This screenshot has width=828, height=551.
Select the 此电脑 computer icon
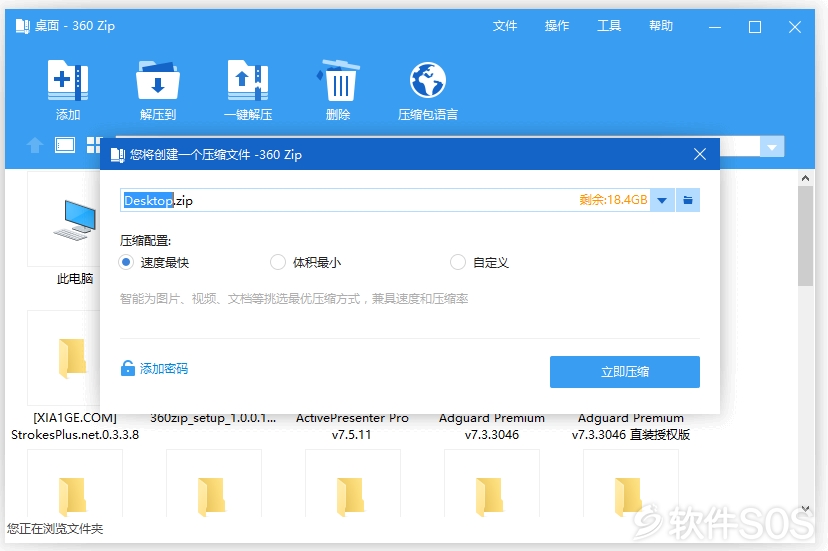[74, 220]
